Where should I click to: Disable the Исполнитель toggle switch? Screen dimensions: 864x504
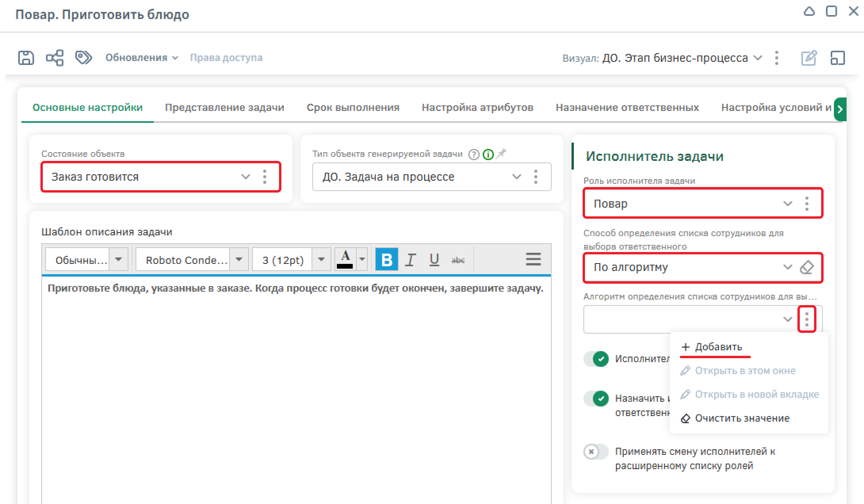[x=596, y=359]
